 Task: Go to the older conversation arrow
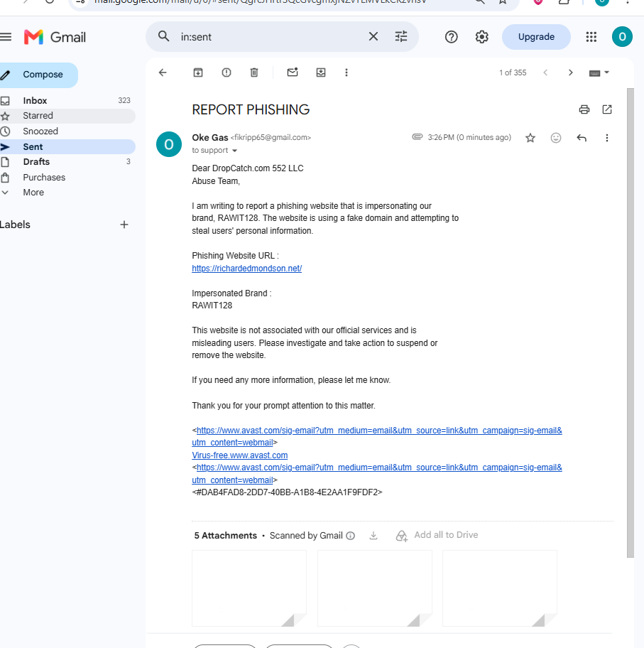[x=570, y=72]
